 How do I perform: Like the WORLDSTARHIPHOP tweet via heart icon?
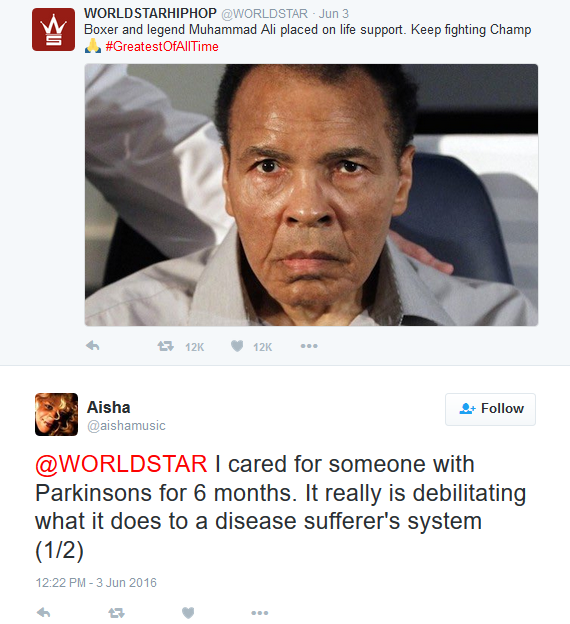coord(237,346)
